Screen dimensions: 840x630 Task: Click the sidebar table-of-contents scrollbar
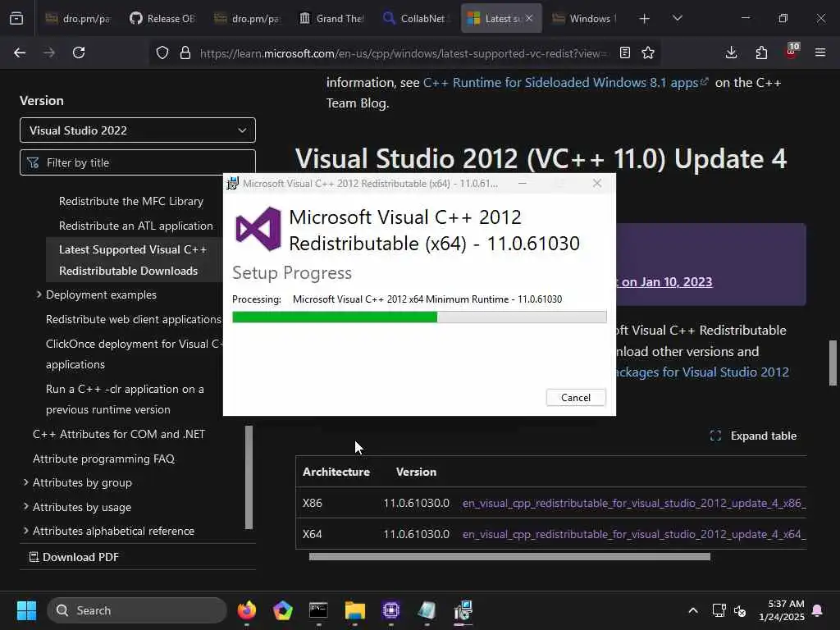pos(249,477)
